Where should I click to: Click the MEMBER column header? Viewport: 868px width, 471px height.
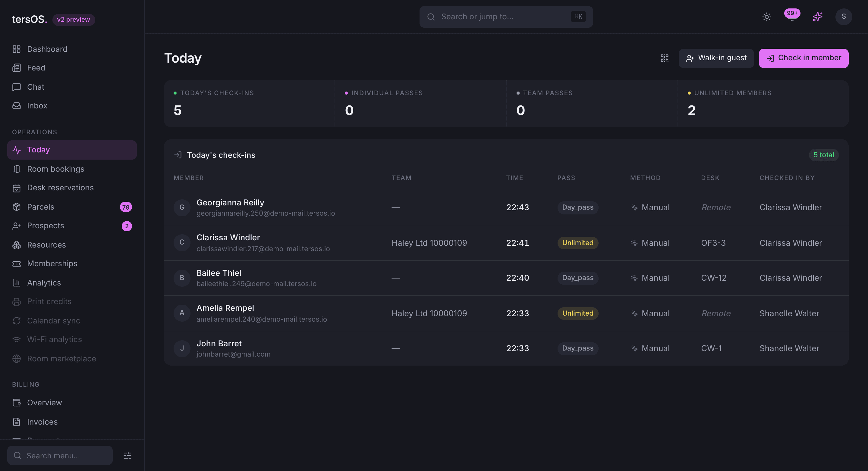coord(188,178)
